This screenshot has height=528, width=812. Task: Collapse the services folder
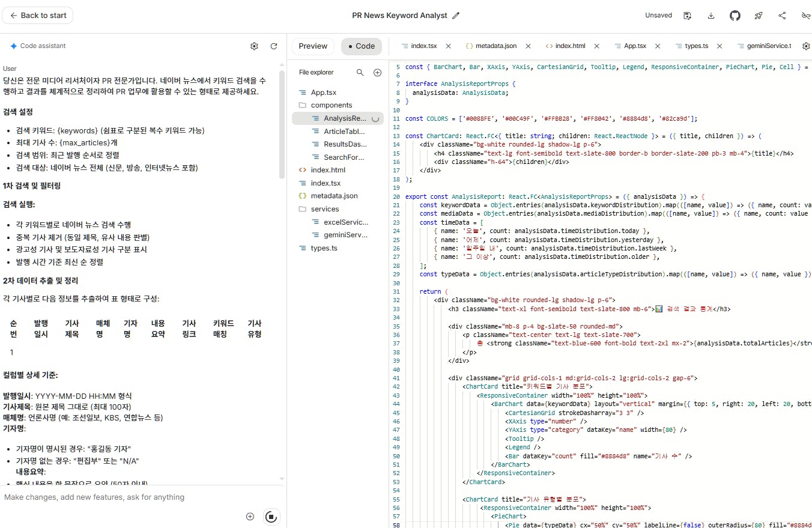pos(324,208)
